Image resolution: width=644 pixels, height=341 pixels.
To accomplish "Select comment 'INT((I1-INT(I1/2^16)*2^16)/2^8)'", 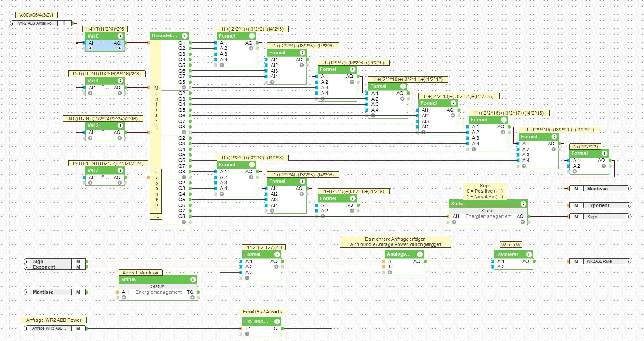I will [107, 74].
